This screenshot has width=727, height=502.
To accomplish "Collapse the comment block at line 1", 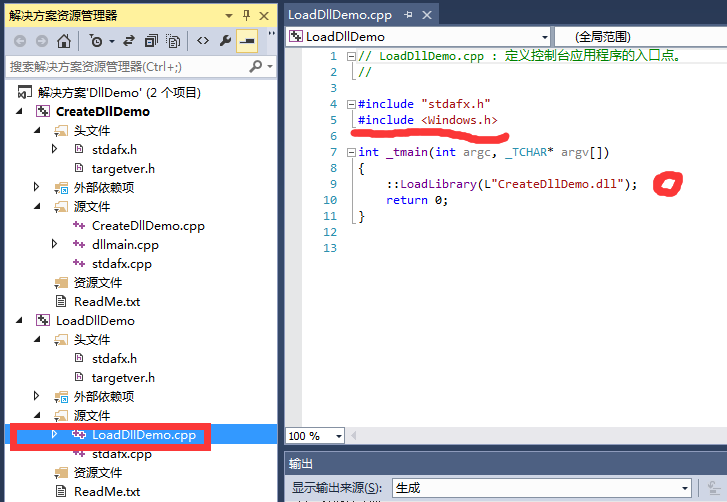I will click(351, 57).
